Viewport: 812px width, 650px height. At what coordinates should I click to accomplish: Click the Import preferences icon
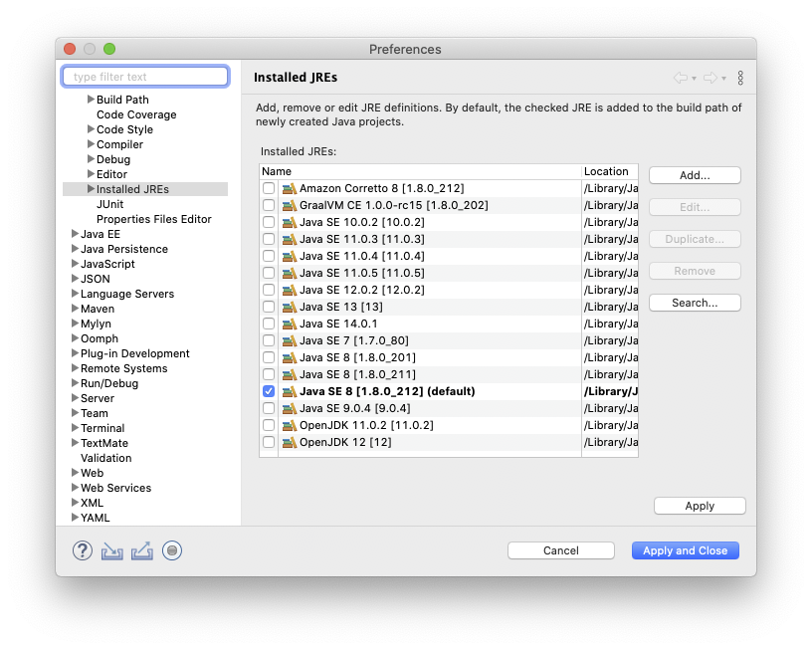click(x=111, y=551)
